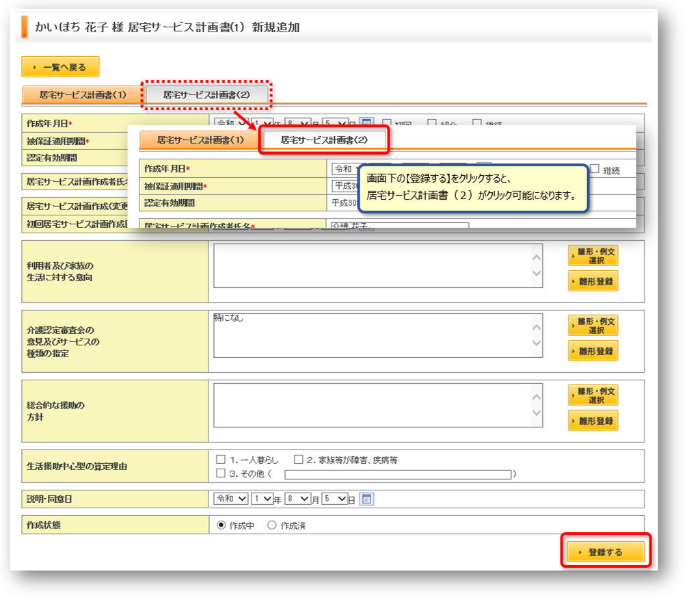Switch to 居宅サービス計画書(1) tab under 一覧へ戻る

tap(83, 94)
